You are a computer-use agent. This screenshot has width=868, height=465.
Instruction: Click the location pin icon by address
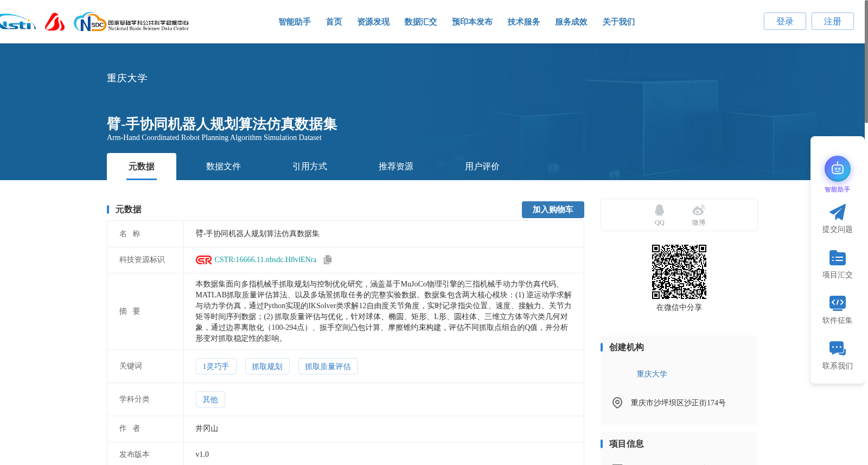[x=617, y=403]
